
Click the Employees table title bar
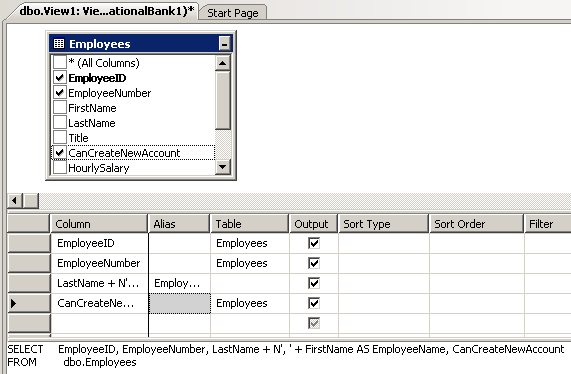click(x=140, y=44)
